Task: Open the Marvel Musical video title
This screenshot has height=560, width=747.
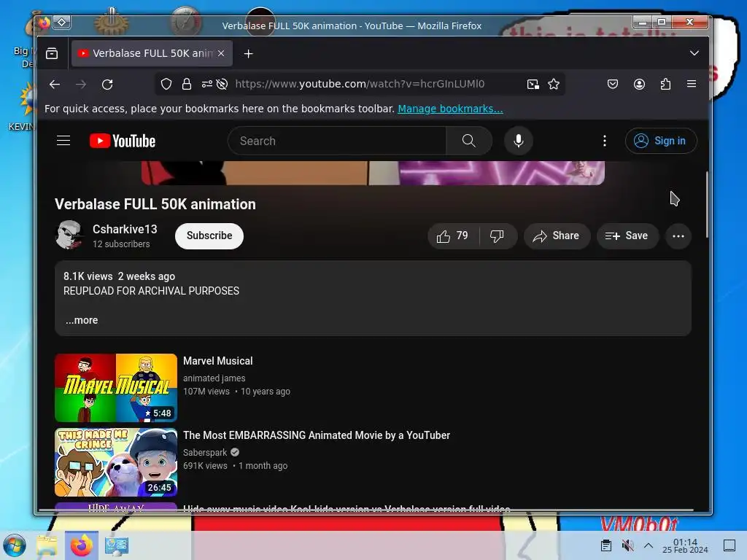Action: 217,361
